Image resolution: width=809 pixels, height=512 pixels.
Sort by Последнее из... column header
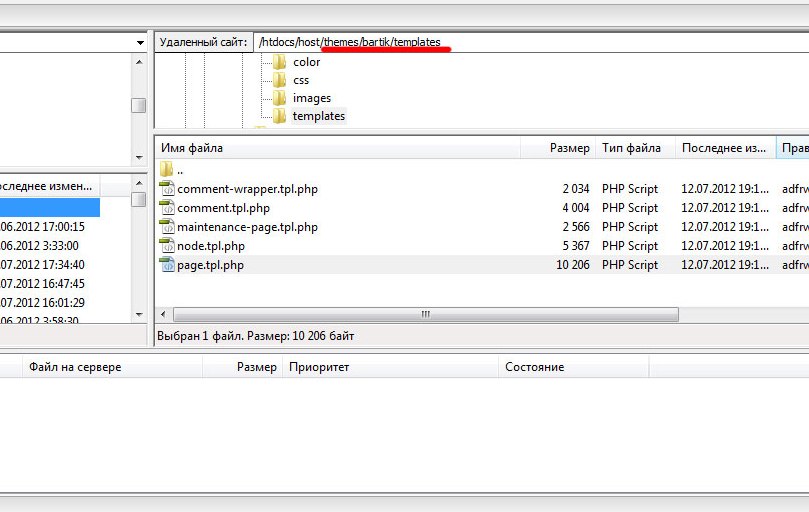coord(725,148)
